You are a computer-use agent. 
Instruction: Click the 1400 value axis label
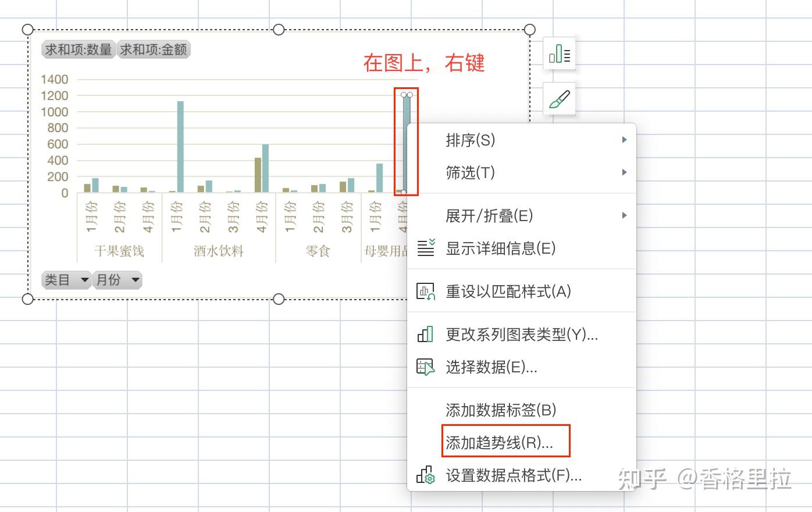point(54,79)
